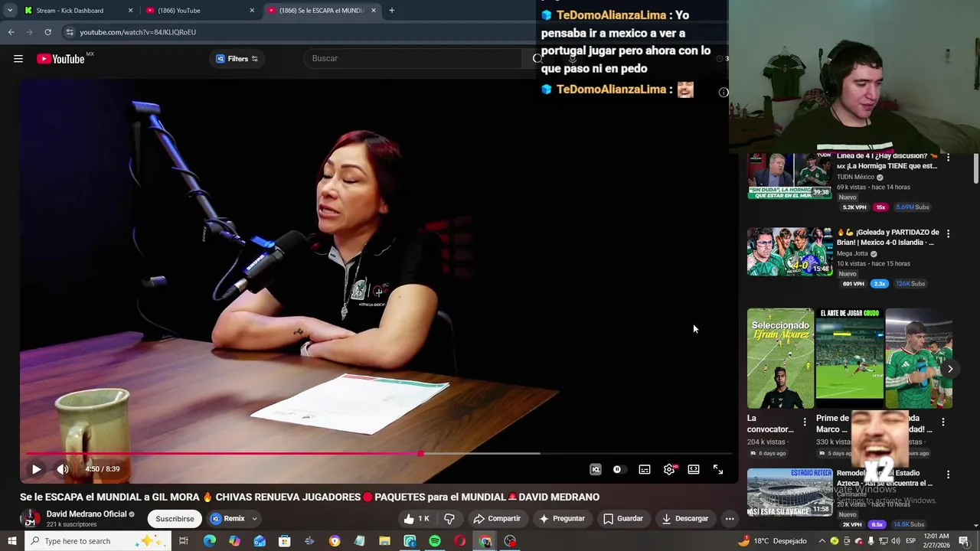Open the notification center icon
Image resolution: width=980 pixels, height=551 pixels.
[963, 541]
